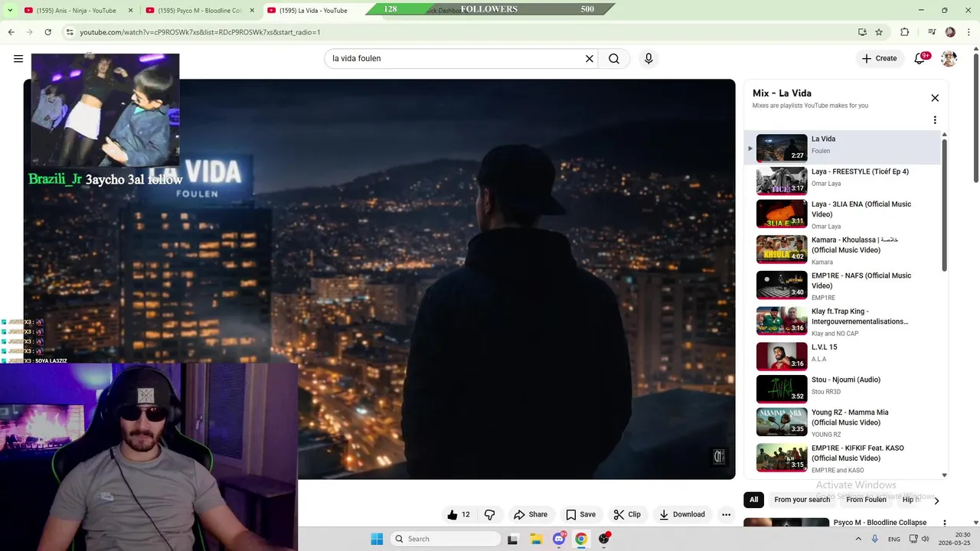Reload the YouTube page
Viewport: 980px width, 551px height.
click(x=47, y=32)
